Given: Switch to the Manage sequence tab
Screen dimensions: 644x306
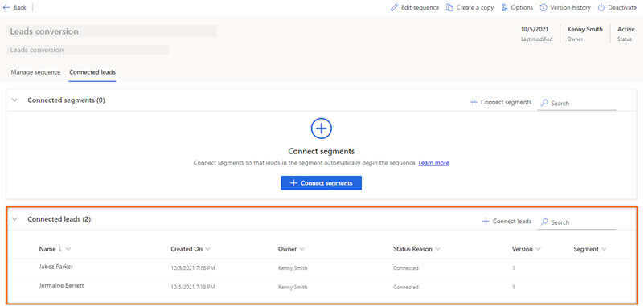Looking at the screenshot, I should click(35, 72).
